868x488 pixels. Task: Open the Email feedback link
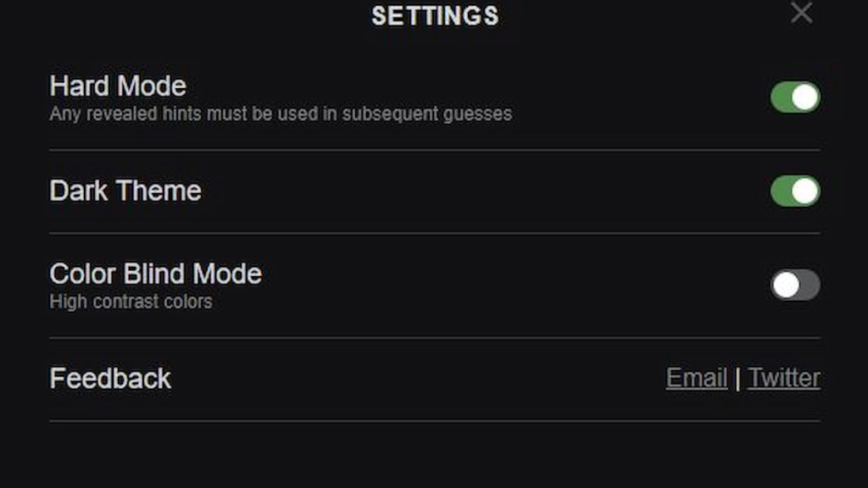pos(697,378)
